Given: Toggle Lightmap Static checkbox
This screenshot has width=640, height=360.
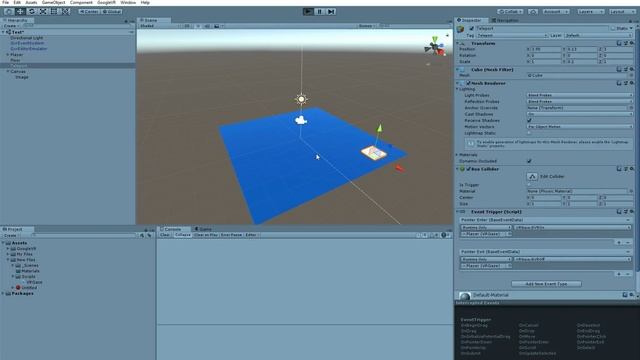Looking at the screenshot, I should [x=529, y=133].
